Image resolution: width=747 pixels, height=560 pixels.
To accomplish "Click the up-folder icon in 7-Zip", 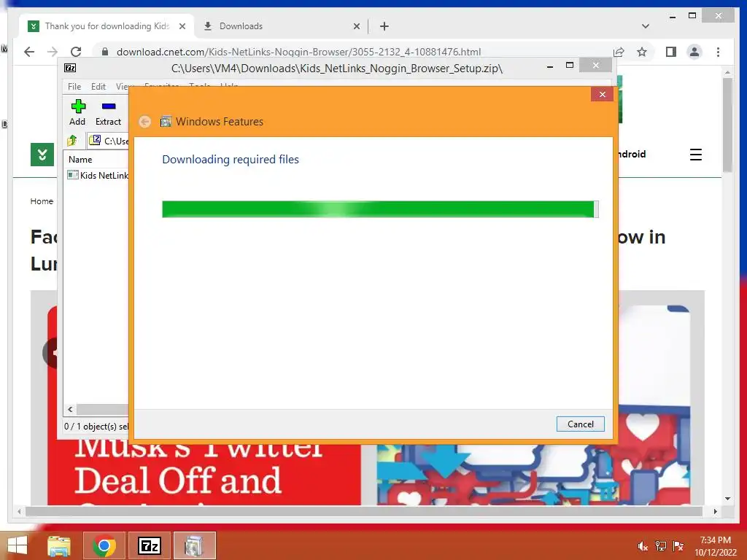I will tap(72, 141).
